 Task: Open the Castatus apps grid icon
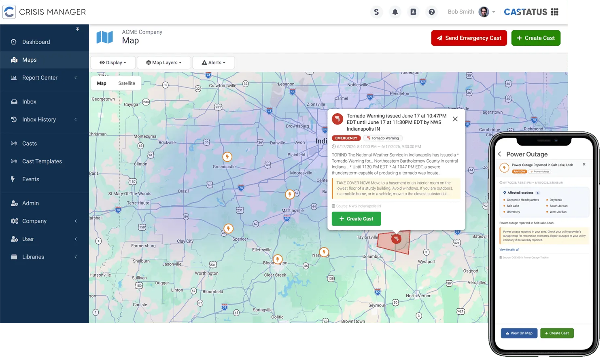coord(555,12)
